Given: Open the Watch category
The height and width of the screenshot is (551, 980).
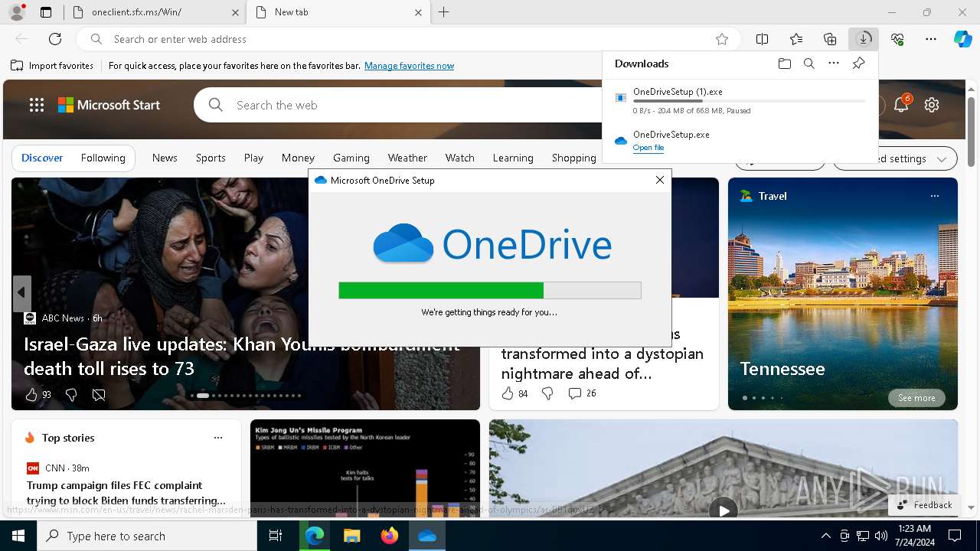Looking at the screenshot, I should 460,158.
